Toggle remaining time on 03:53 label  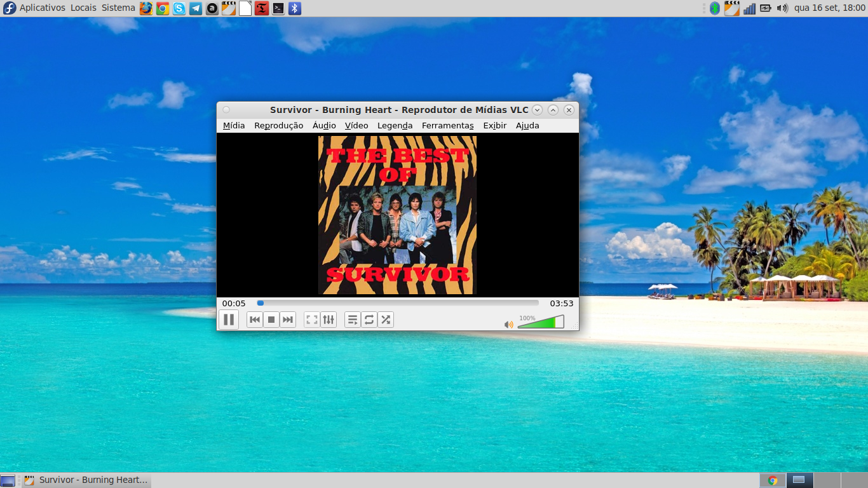click(x=562, y=304)
